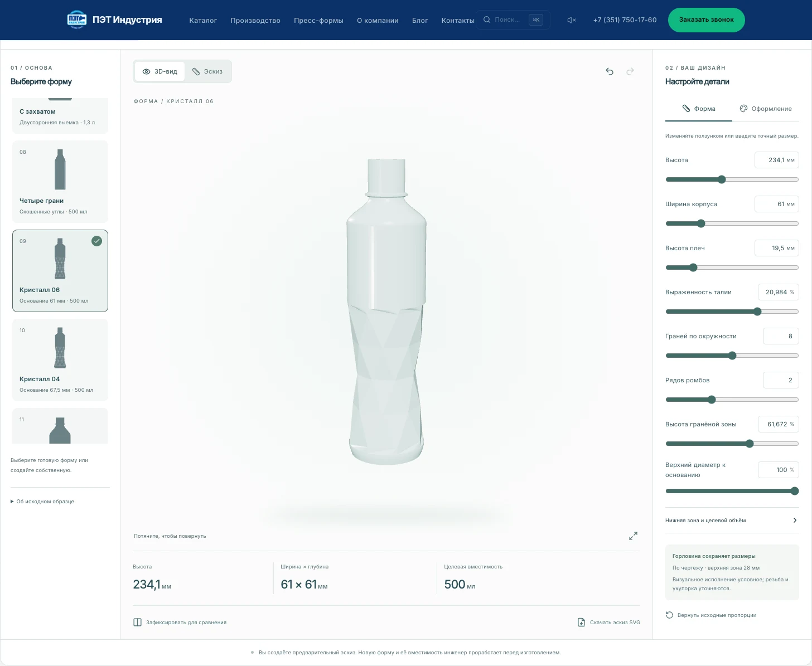
Task: Open Пресс-формы menu item
Action: [x=318, y=20]
